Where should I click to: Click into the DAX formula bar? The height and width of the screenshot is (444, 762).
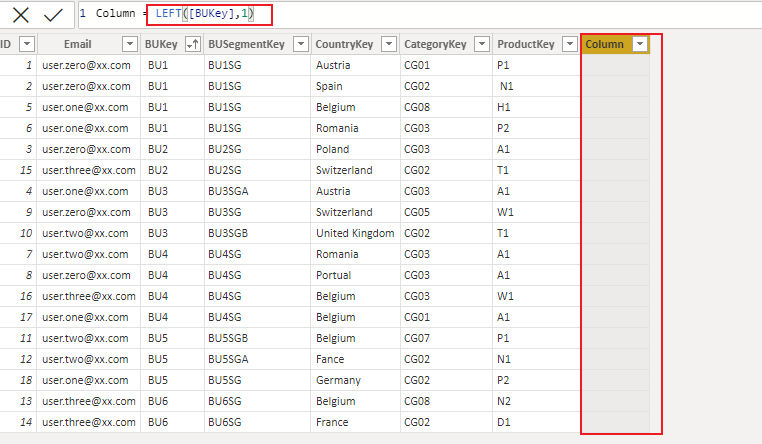point(418,14)
